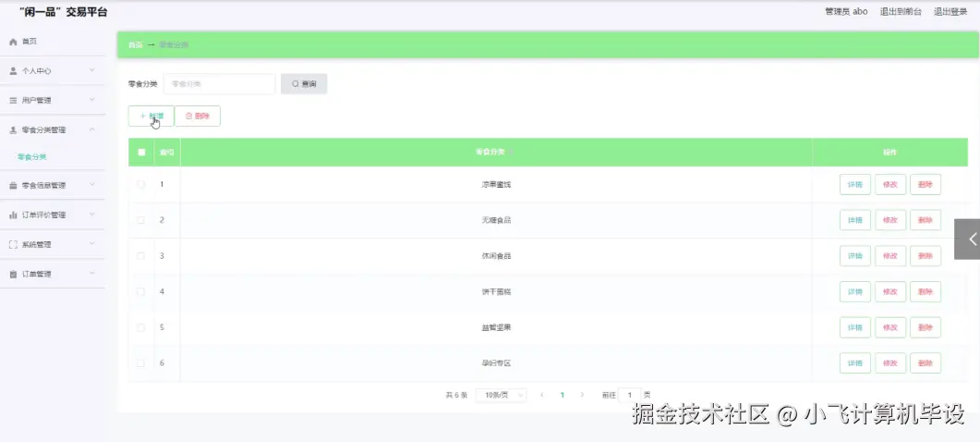Click 修改 for 休闲食品 row
980x442 pixels.
pyautogui.click(x=890, y=256)
